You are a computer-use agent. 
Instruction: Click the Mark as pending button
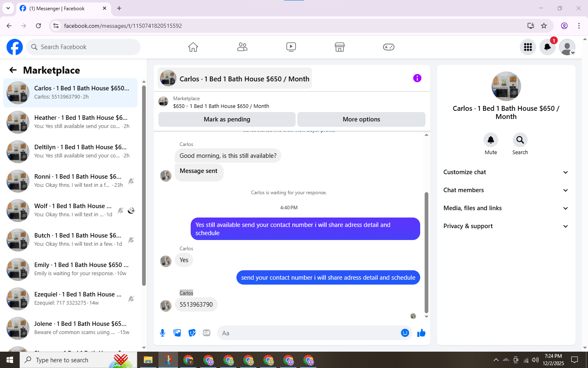pyautogui.click(x=227, y=119)
